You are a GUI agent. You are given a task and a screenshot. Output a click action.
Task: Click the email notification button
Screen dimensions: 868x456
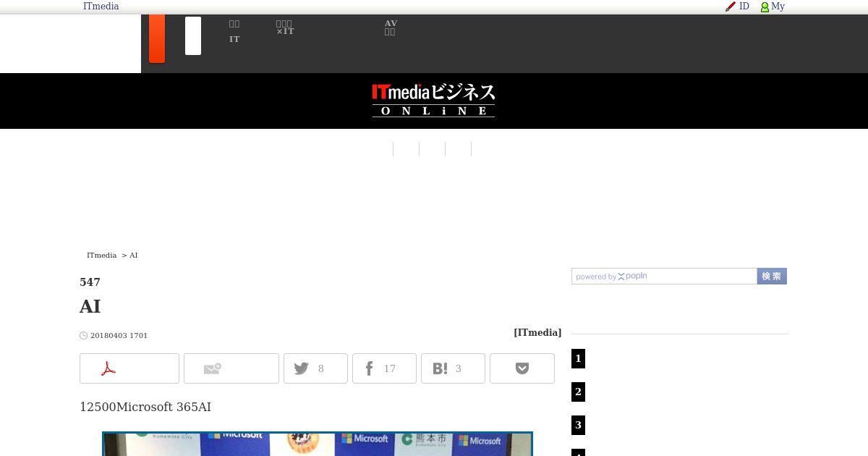[231, 368]
